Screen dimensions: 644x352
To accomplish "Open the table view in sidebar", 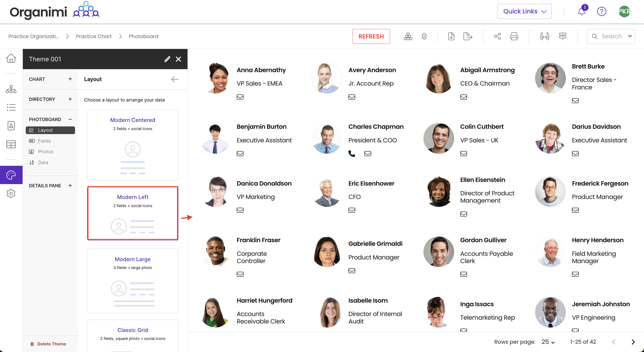I will pyautogui.click(x=11, y=144).
